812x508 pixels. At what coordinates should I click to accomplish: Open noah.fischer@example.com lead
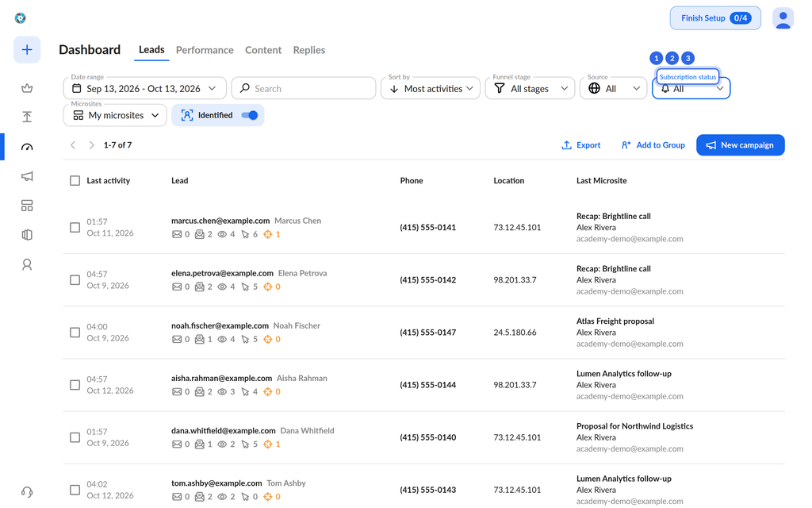[220, 325]
